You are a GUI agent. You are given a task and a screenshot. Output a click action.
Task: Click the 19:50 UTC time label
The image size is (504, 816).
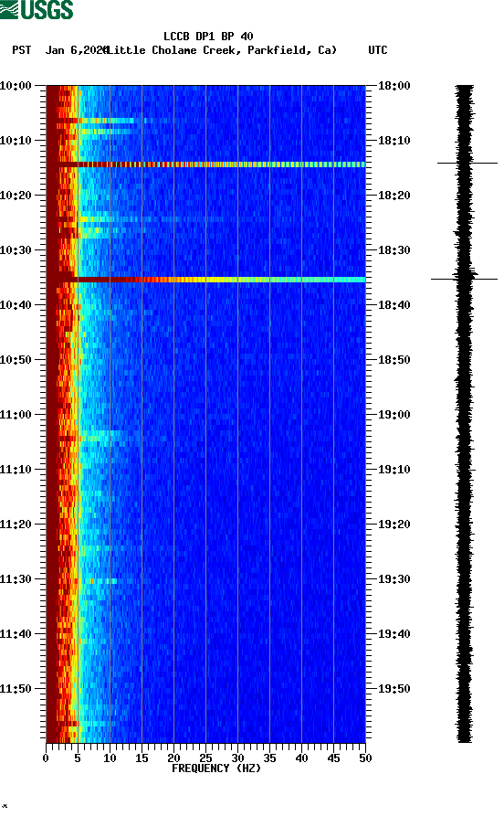pos(394,688)
